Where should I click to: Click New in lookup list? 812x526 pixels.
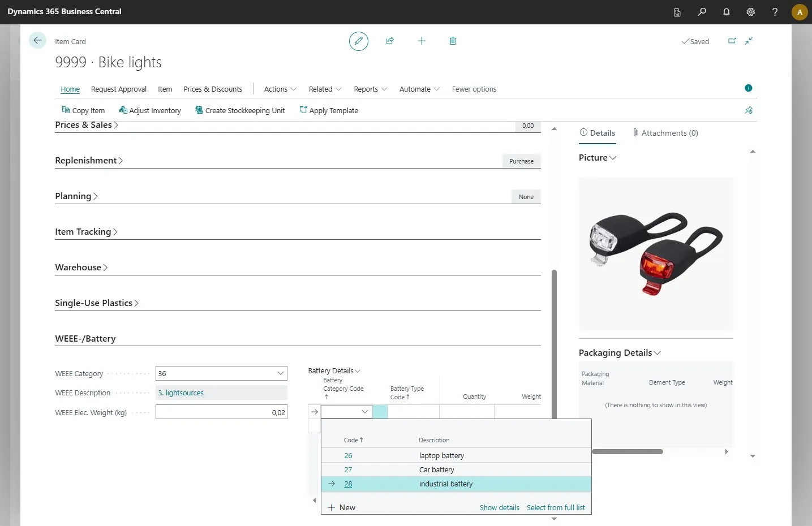342,508
